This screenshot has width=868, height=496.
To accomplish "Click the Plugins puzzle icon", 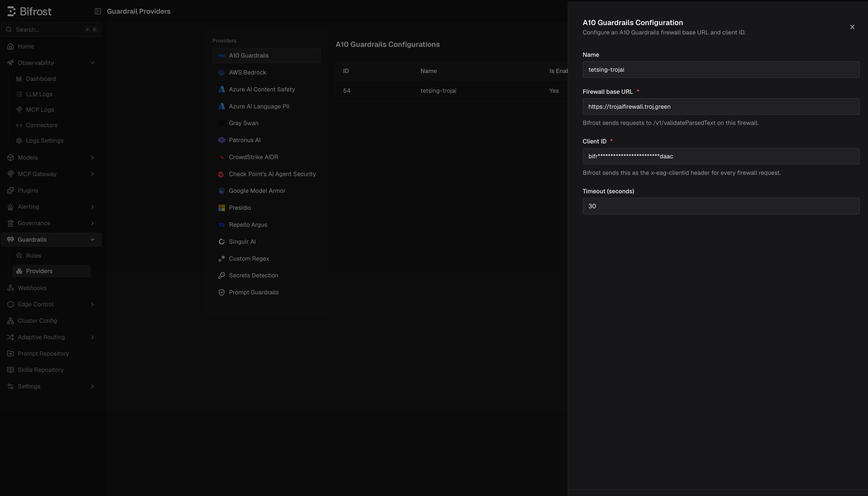I will pyautogui.click(x=10, y=190).
